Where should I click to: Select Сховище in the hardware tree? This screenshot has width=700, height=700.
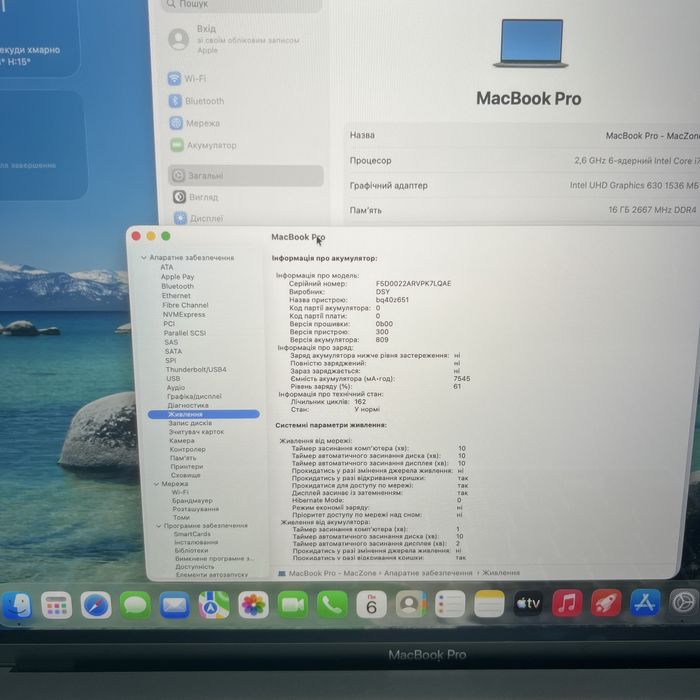point(186,475)
